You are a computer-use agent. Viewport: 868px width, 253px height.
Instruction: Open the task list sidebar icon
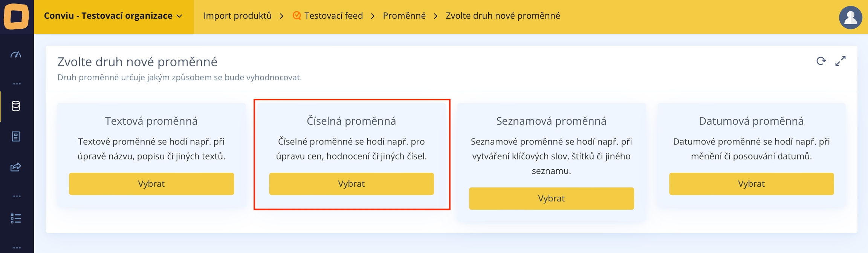tap(16, 218)
